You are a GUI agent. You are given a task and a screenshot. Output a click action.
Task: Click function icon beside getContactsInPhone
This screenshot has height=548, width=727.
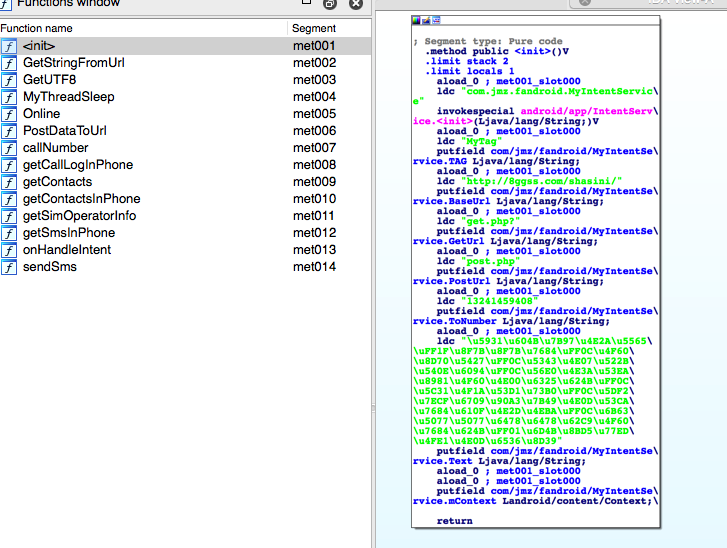(x=9, y=199)
